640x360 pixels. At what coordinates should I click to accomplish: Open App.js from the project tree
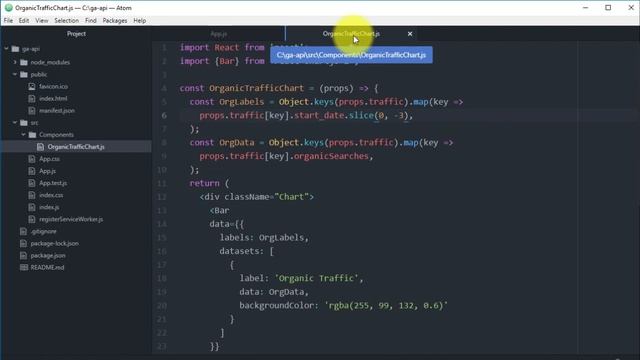[47, 171]
